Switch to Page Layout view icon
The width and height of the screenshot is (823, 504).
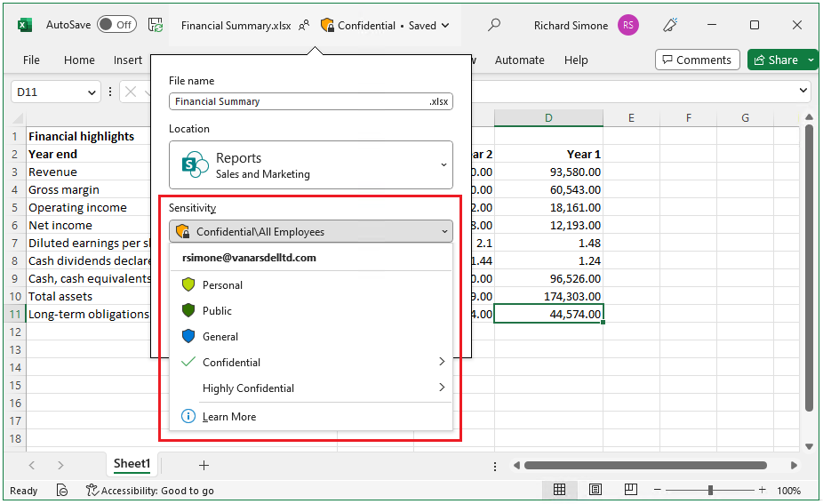tap(595, 490)
